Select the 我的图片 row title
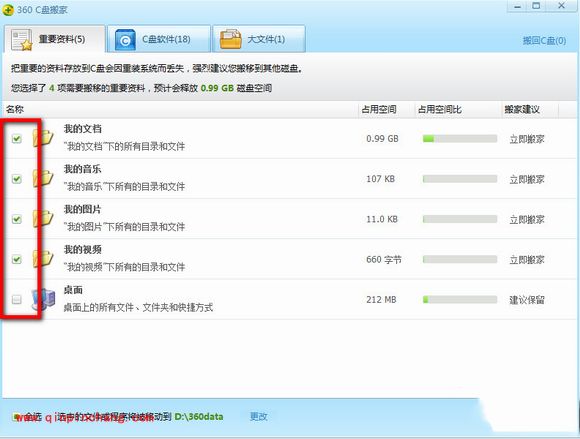The height and width of the screenshot is (439, 580). [x=82, y=209]
